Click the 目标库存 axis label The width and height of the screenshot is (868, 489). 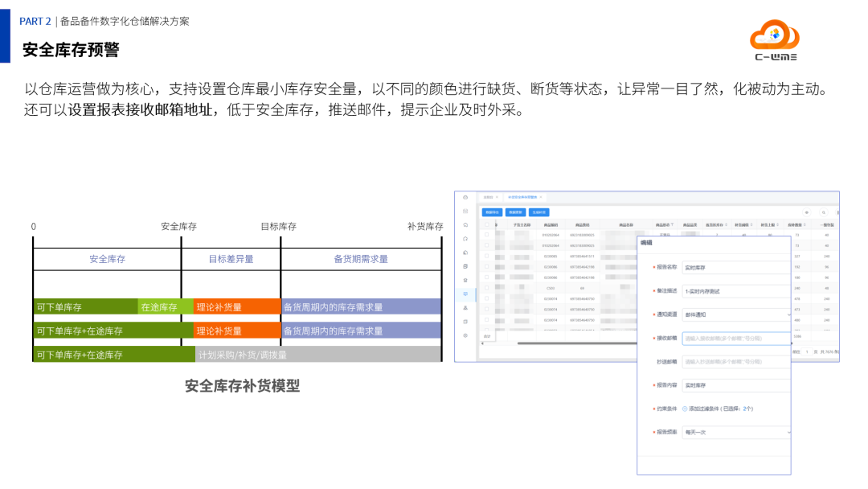(x=278, y=227)
